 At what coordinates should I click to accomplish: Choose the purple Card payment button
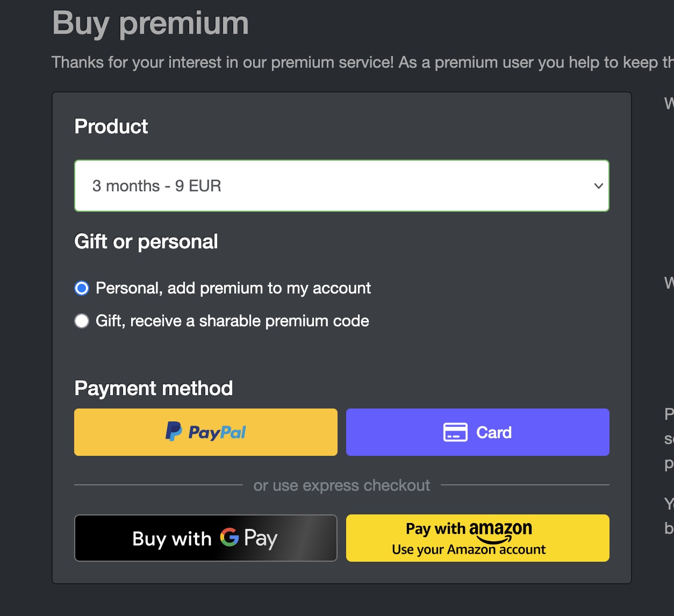click(478, 432)
